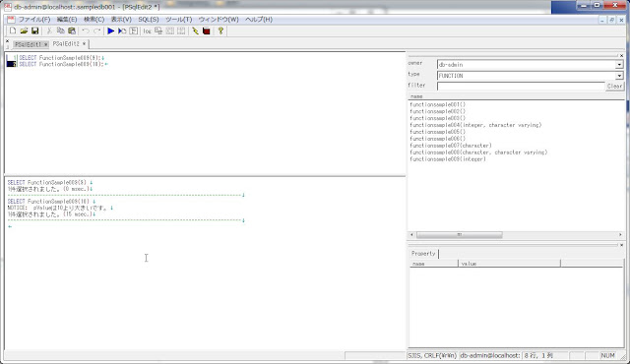Click the name column header in function list
Screen dimensions: 630x364
[x=516, y=96]
